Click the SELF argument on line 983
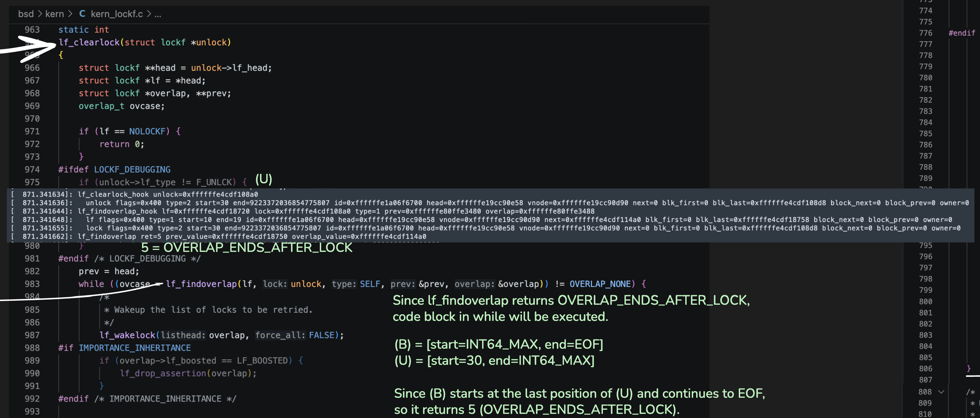980x418 pixels. (370, 284)
